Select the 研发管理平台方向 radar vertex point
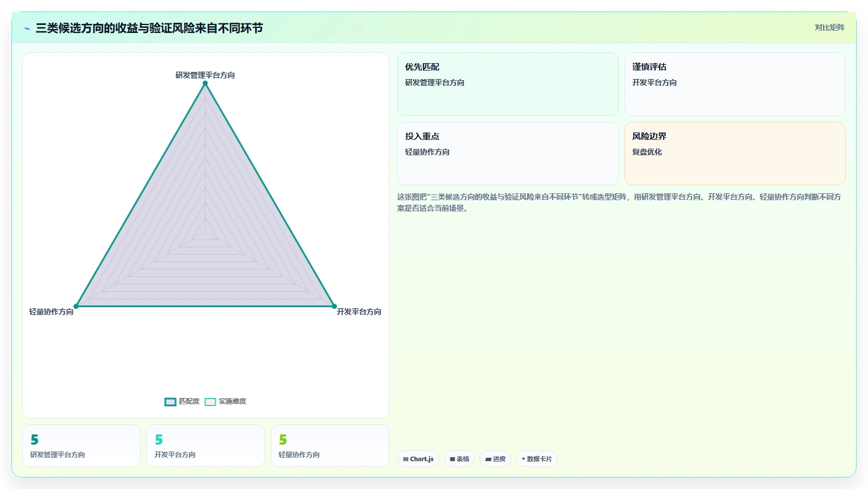 pos(205,84)
